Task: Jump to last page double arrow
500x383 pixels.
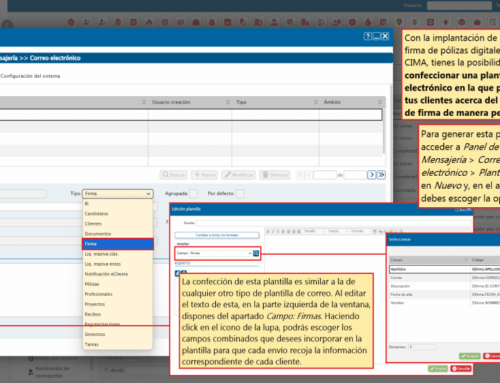Action: tap(381, 175)
